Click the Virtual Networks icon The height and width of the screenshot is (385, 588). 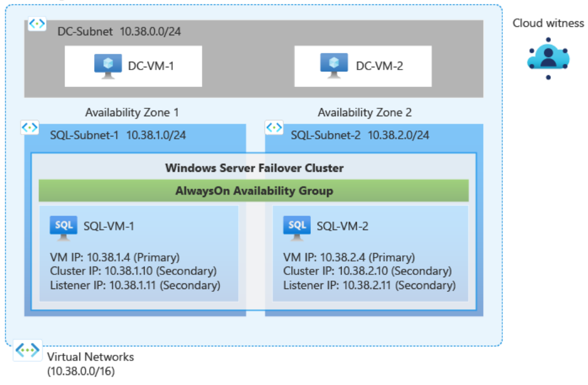(27, 350)
